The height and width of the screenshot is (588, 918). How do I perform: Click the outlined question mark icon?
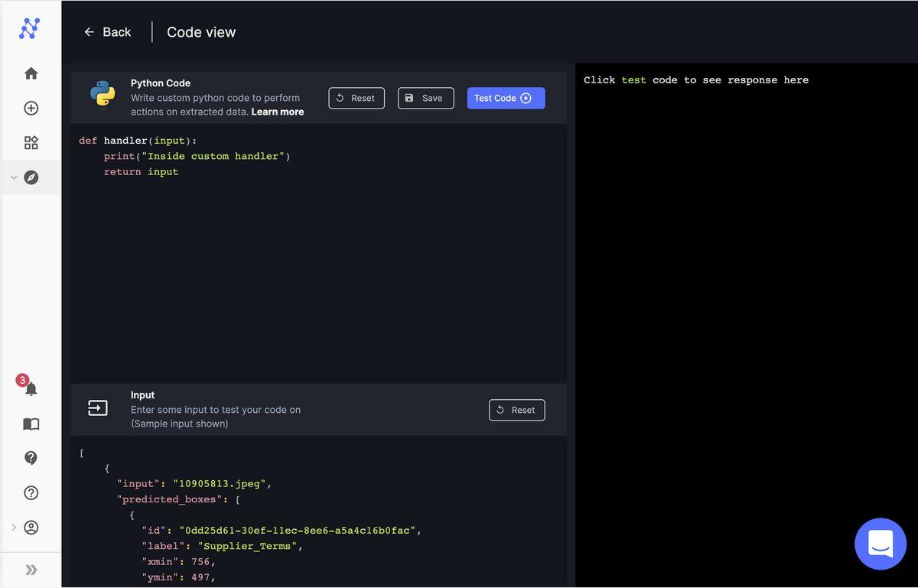[x=31, y=492]
